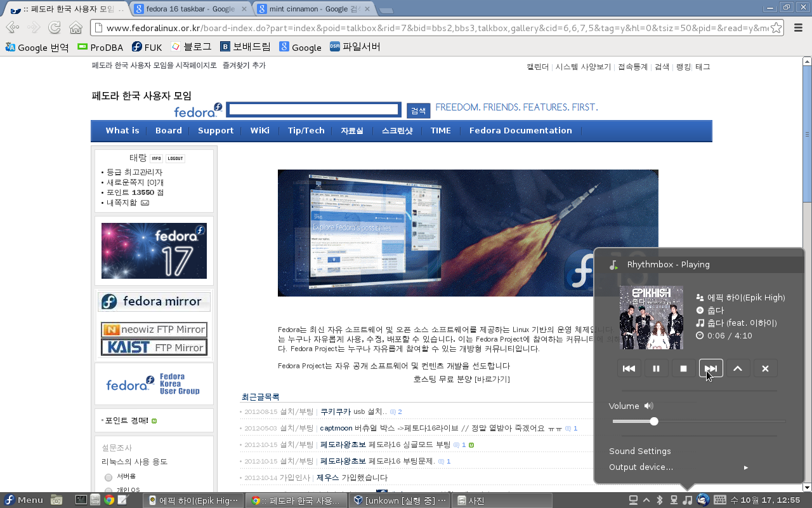This screenshot has height=508, width=812.
Task: Open Google 번역 bookmark
Action: (37, 47)
